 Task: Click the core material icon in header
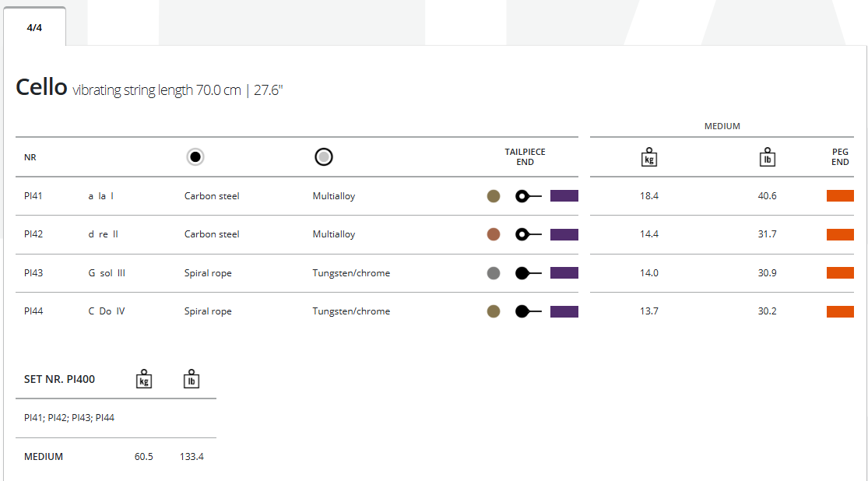195,156
